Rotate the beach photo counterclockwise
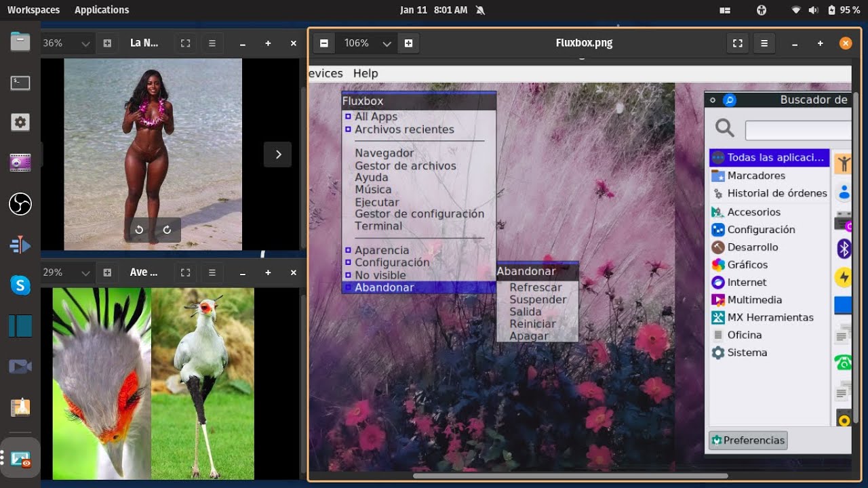The height and width of the screenshot is (488, 868). 139,230
